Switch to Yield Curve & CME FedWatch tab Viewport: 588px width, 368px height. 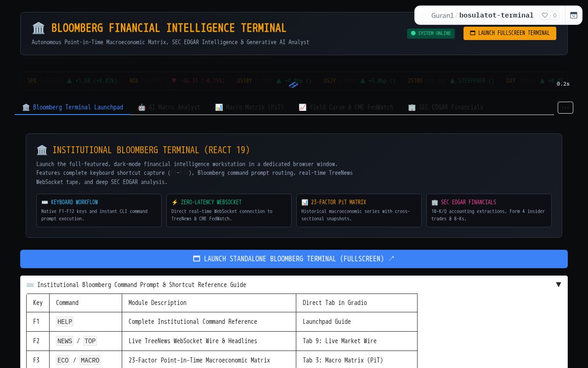(346, 107)
